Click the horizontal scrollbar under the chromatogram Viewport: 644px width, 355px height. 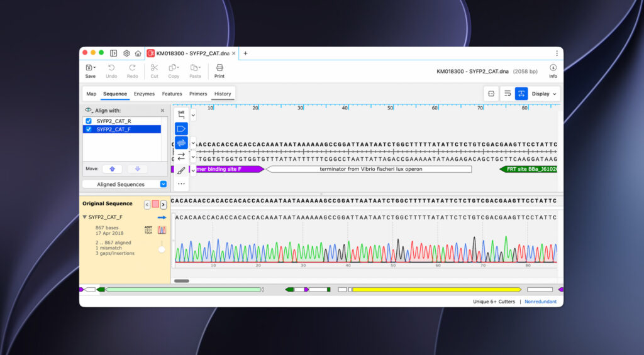click(x=182, y=281)
